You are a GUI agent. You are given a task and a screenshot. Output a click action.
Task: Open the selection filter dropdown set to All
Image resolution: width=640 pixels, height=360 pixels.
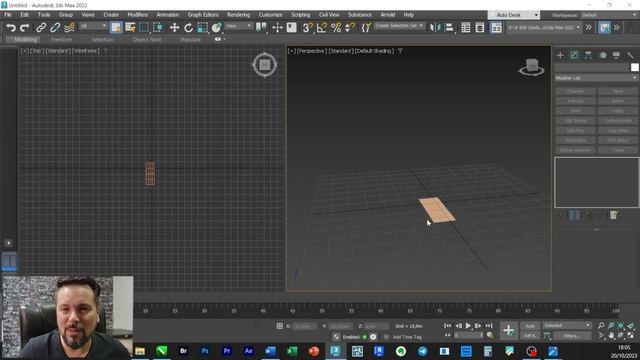(x=93, y=26)
